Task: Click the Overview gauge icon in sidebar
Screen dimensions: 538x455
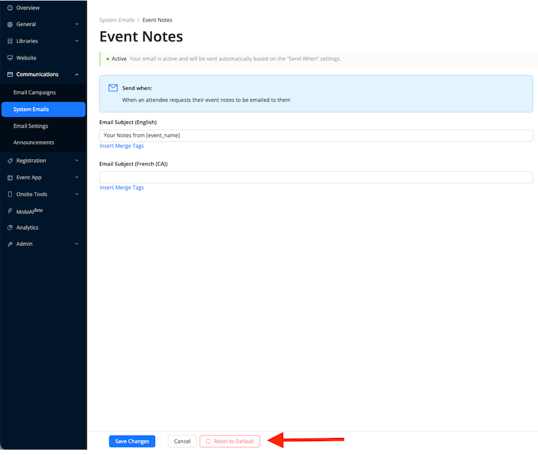Action: (x=10, y=8)
